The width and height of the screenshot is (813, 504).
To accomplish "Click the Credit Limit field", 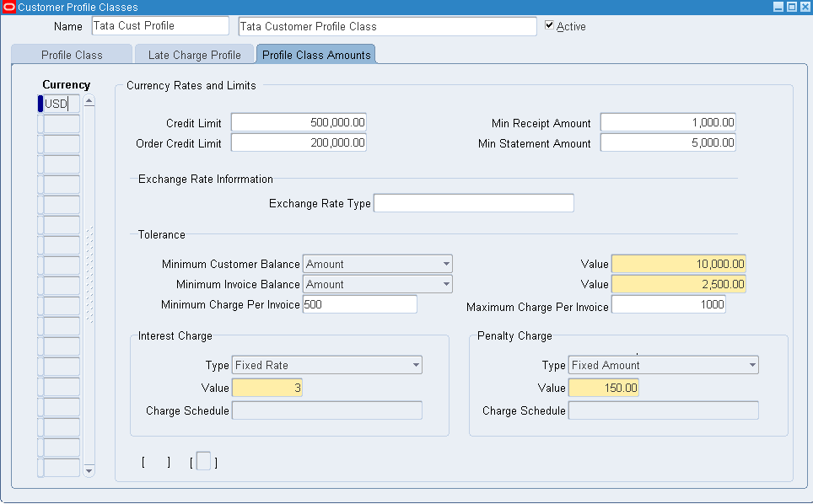I will (299, 123).
